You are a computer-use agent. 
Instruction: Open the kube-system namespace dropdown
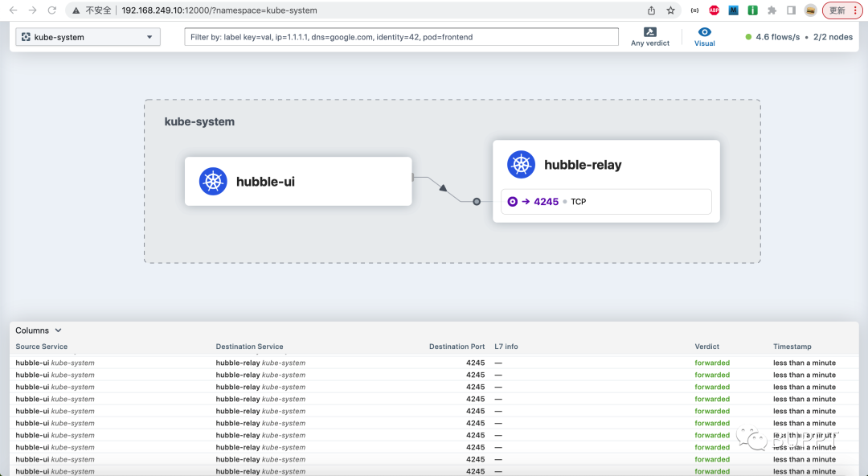88,36
